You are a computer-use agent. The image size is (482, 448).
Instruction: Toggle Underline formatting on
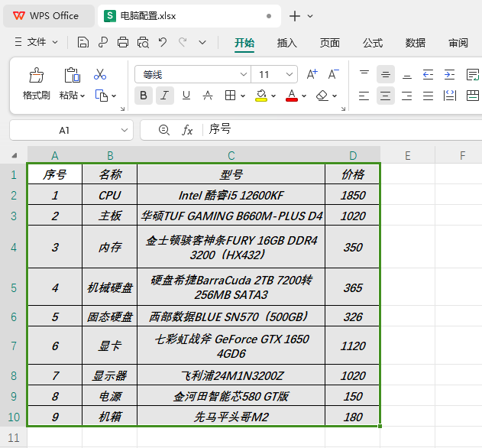pos(186,96)
